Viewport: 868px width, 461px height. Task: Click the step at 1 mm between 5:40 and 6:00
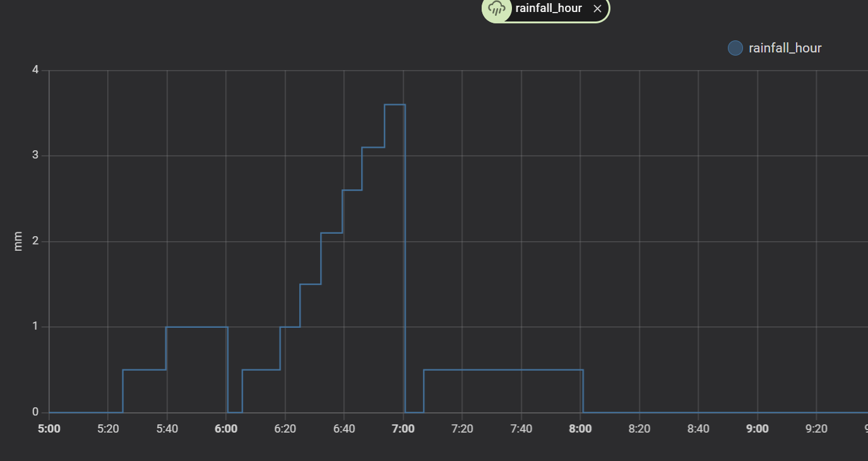(196, 326)
